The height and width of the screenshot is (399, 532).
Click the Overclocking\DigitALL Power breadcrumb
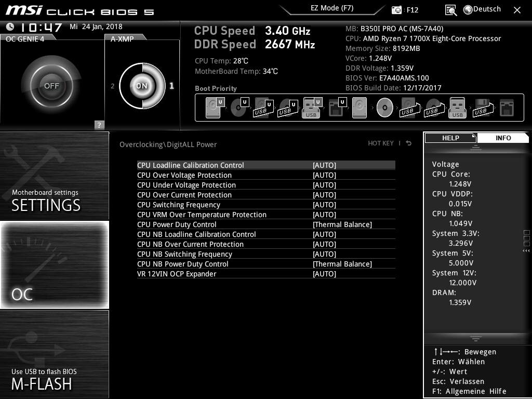[x=168, y=144]
